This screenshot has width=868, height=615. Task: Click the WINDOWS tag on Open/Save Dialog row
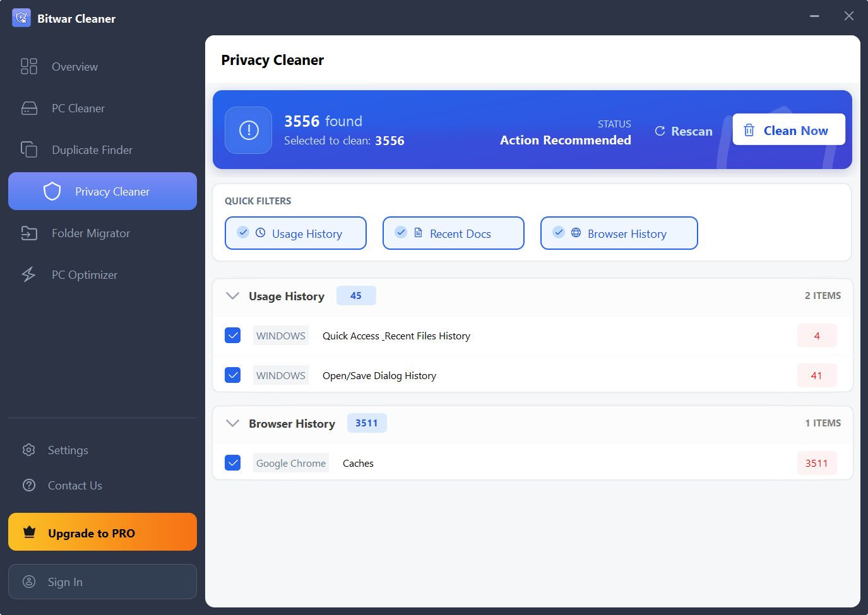tap(281, 375)
